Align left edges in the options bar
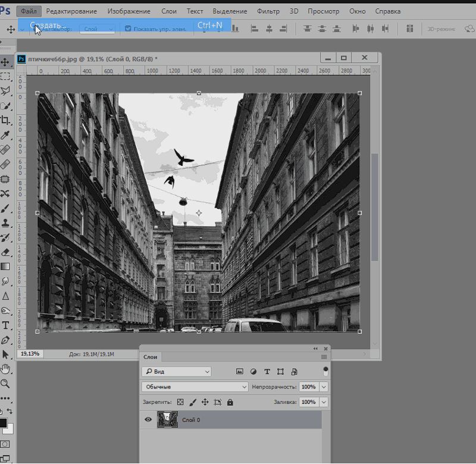Screen dimensions: 476x464 pos(255,29)
